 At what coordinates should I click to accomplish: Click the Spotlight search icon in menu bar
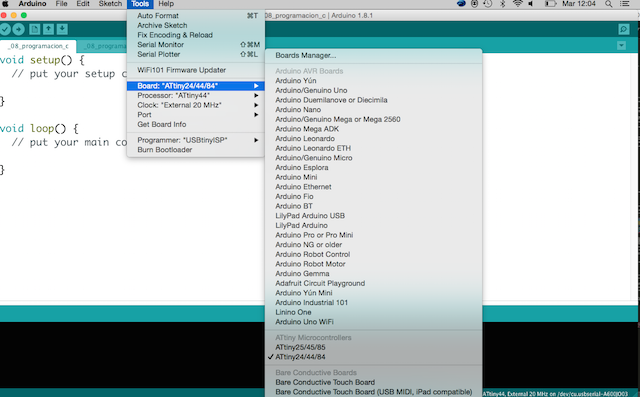click(609, 4)
